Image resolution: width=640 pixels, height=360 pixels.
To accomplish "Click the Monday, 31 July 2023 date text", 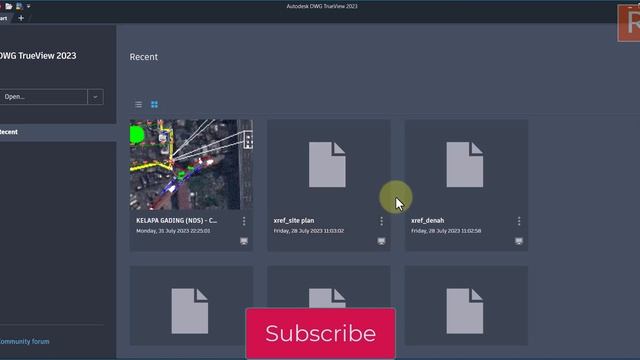I will [173, 231].
